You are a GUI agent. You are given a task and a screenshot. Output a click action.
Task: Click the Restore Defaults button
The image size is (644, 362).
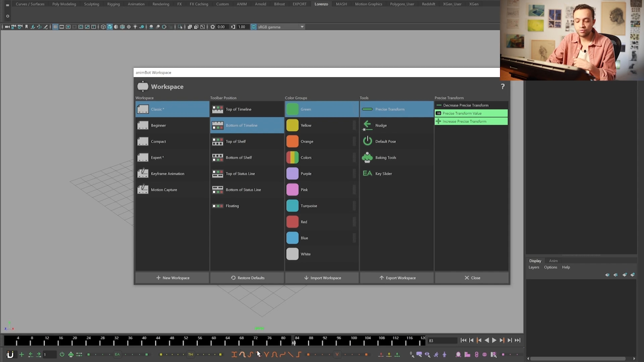click(x=247, y=278)
